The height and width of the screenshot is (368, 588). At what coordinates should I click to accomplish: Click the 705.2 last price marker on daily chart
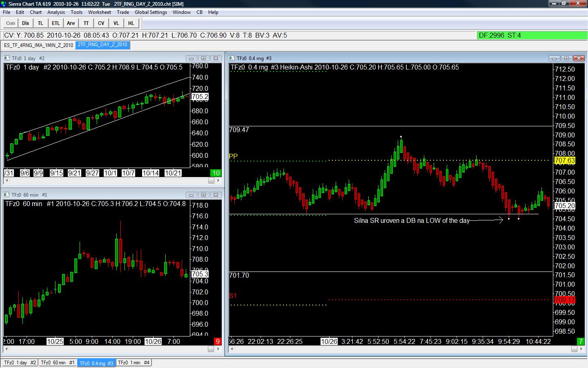[x=200, y=97]
